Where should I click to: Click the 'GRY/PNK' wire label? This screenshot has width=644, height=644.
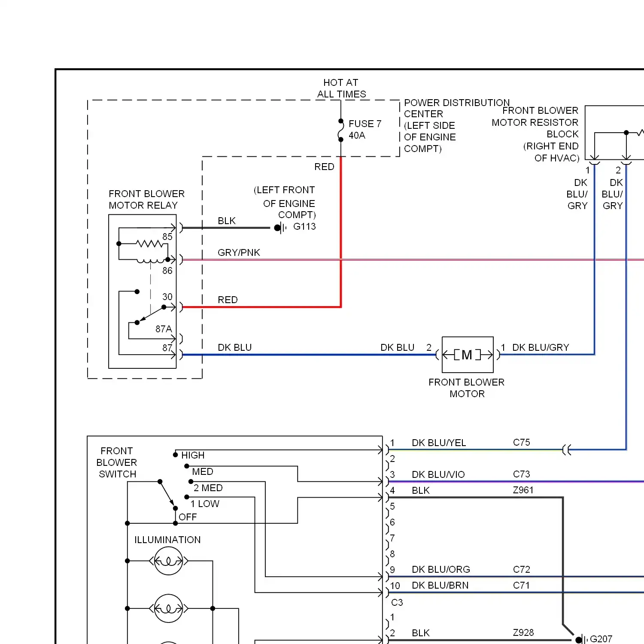click(x=239, y=252)
